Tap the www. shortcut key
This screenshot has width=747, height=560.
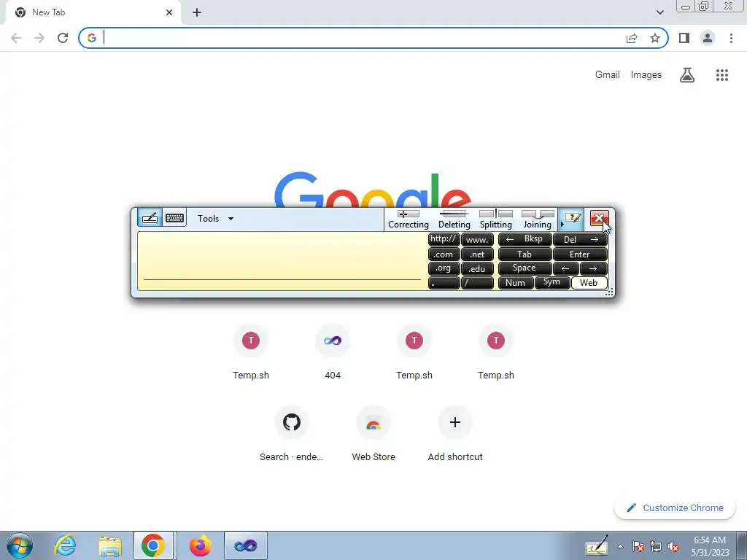pyautogui.click(x=477, y=239)
